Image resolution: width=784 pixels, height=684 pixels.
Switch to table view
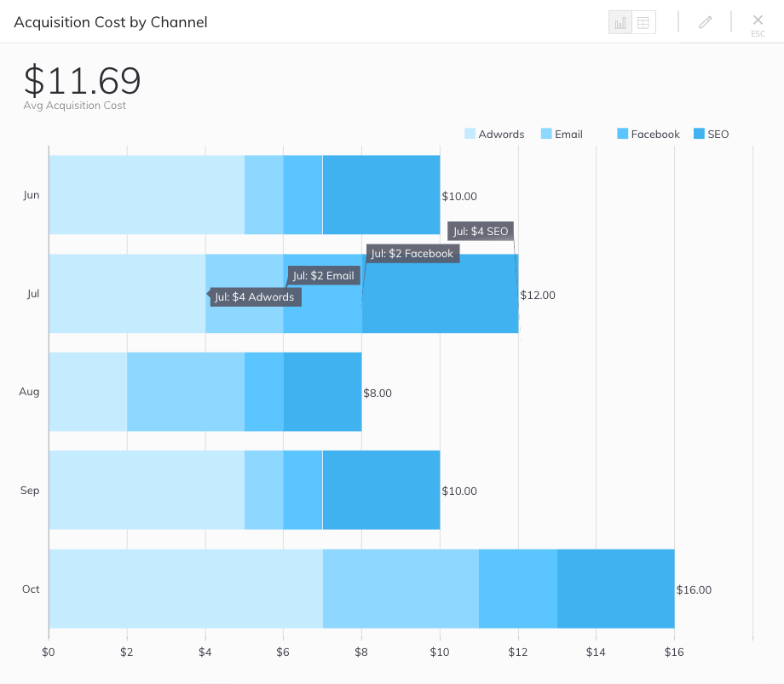point(643,22)
